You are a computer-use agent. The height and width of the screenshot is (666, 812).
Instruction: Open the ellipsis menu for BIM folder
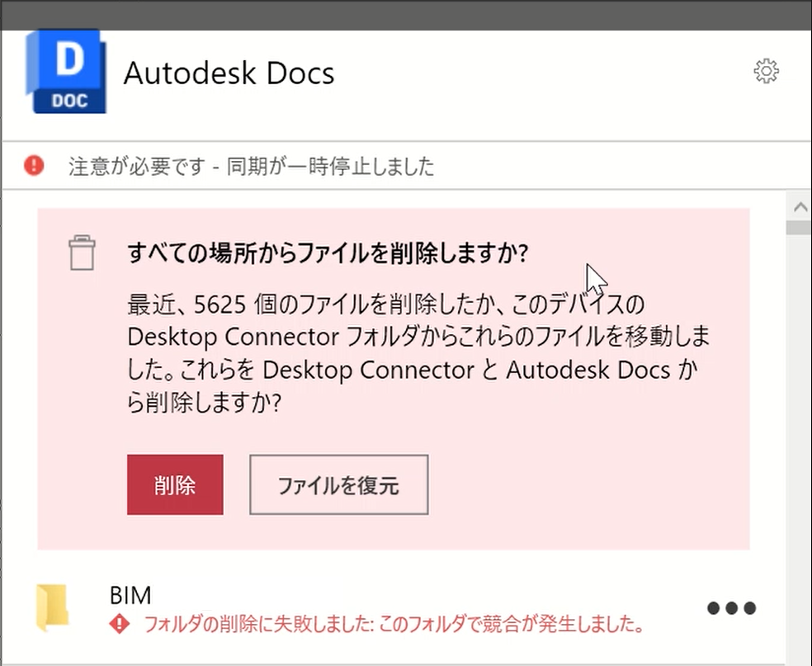click(x=731, y=608)
